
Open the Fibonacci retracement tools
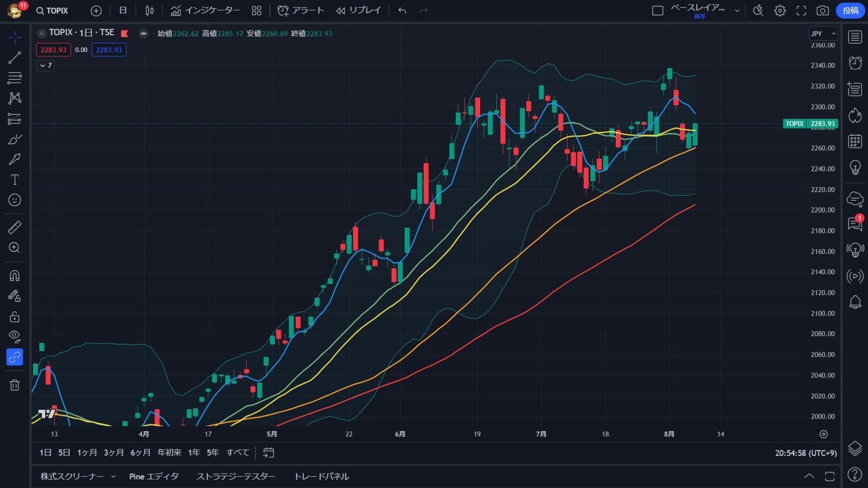[x=15, y=78]
